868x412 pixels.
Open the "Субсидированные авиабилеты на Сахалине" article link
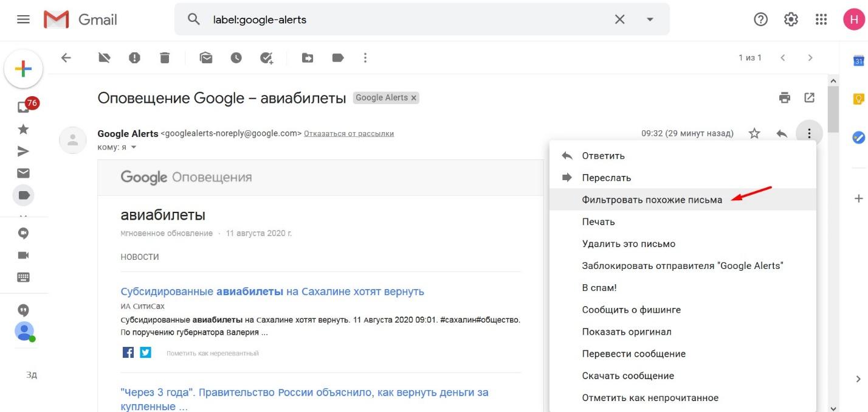pos(272,292)
